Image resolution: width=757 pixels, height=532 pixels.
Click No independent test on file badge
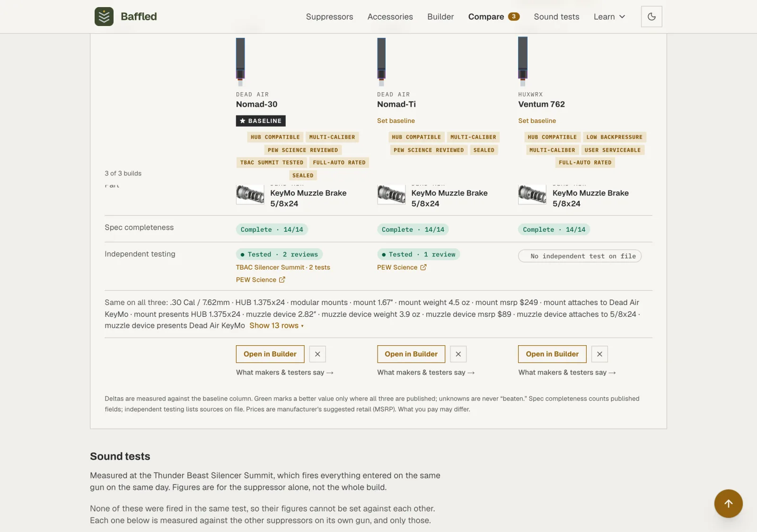[580, 256]
